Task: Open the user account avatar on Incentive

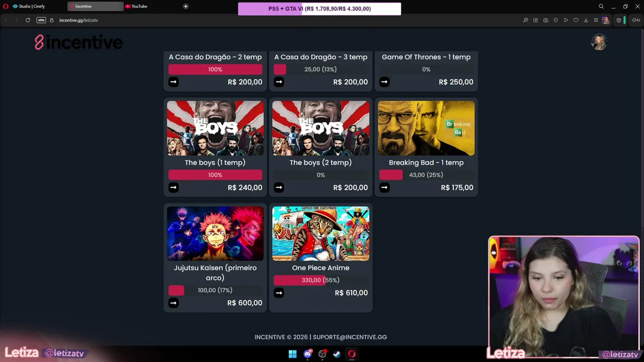Action: (x=599, y=42)
